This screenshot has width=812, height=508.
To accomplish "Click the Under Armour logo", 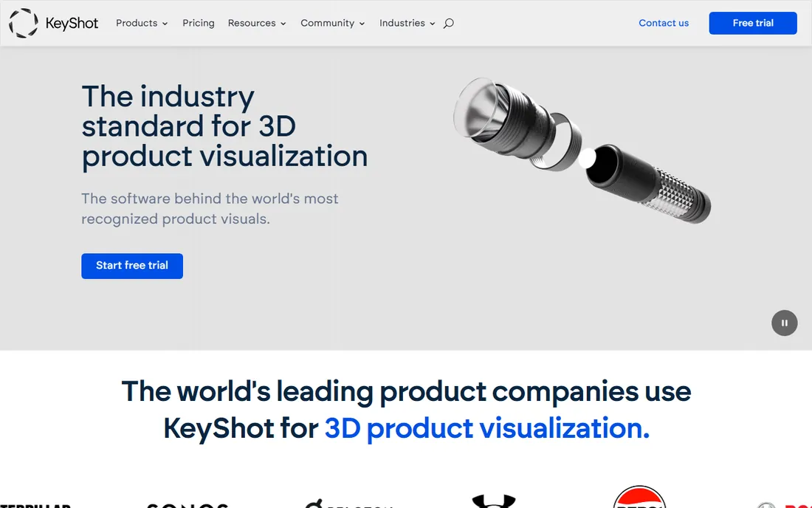I will click(494, 501).
